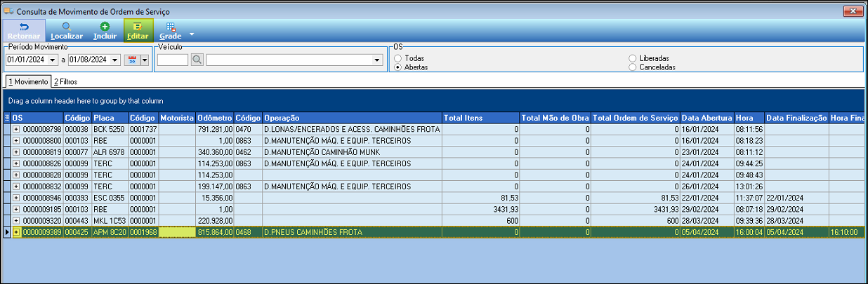Viewport: 868px width, 284px height.
Task: Click the calendar period picker icon
Action: point(132,60)
